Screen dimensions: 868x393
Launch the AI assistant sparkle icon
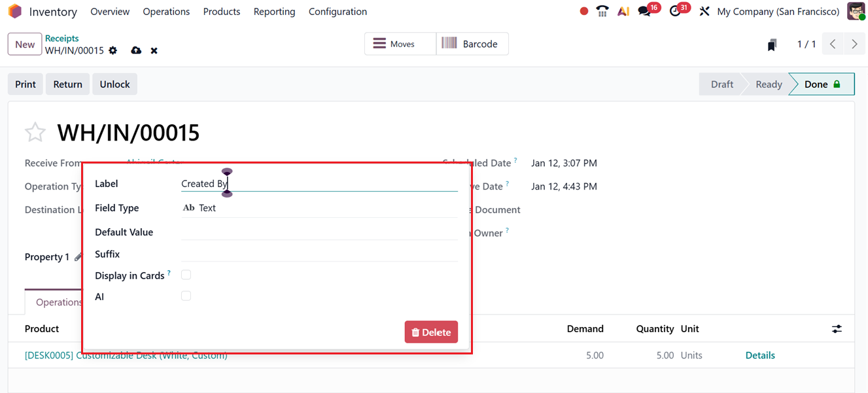click(623, 11)
